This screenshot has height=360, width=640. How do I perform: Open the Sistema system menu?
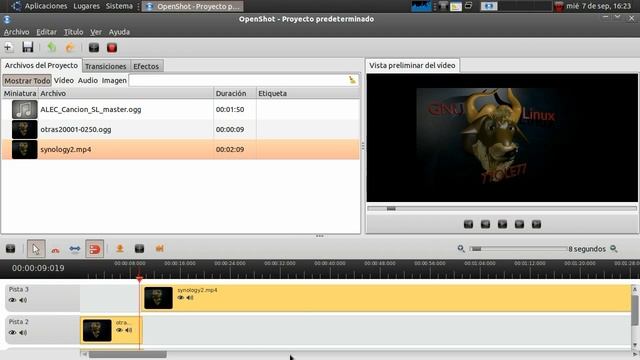click(x=119, y=6)
